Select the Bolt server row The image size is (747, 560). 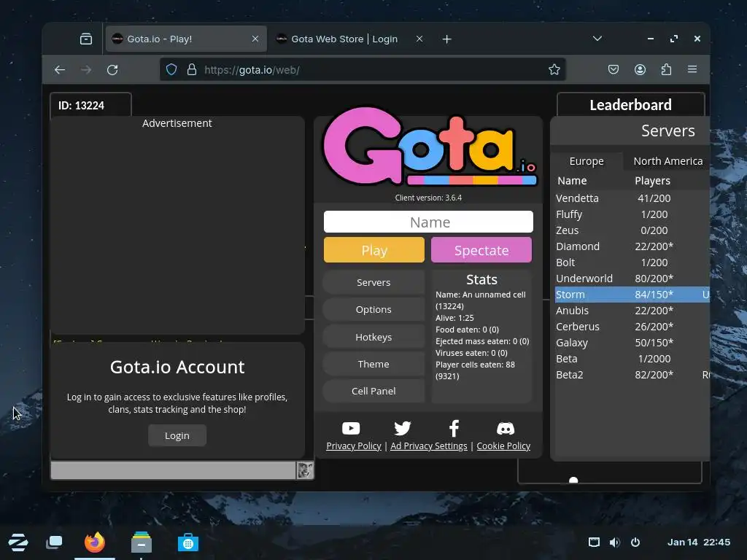coord(632,262)
